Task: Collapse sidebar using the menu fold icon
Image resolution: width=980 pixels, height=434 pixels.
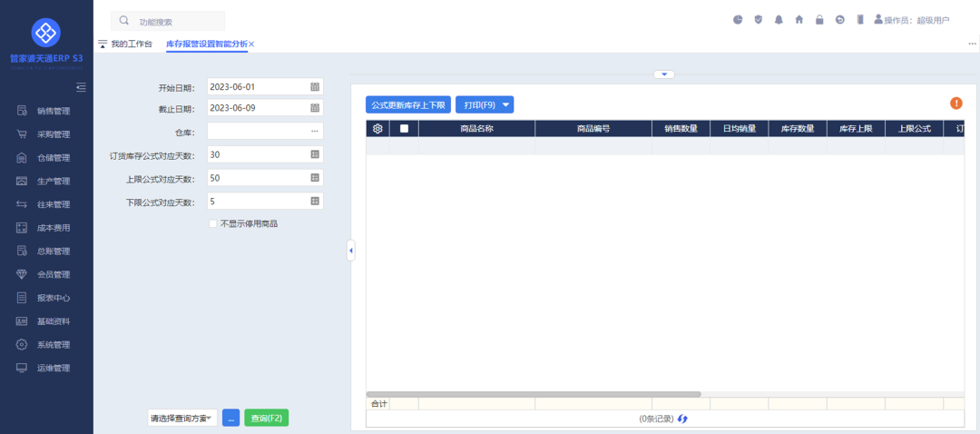Action: [x=81, y=87]
